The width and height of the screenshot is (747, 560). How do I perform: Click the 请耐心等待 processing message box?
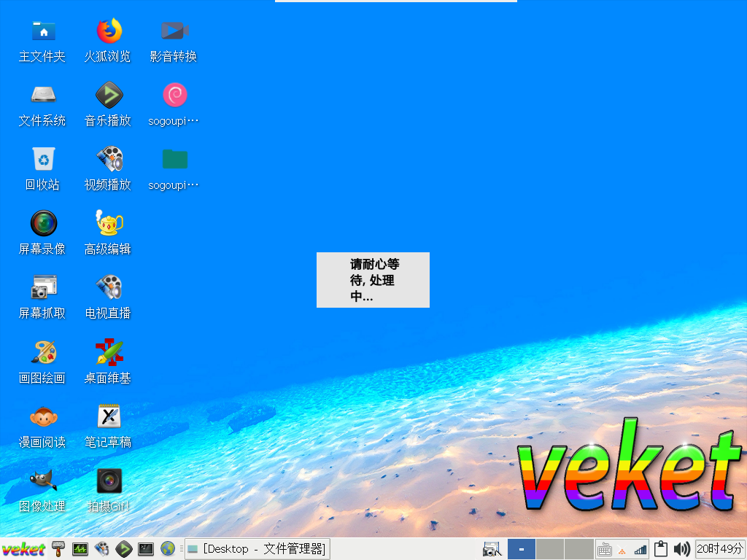(373, 280)
